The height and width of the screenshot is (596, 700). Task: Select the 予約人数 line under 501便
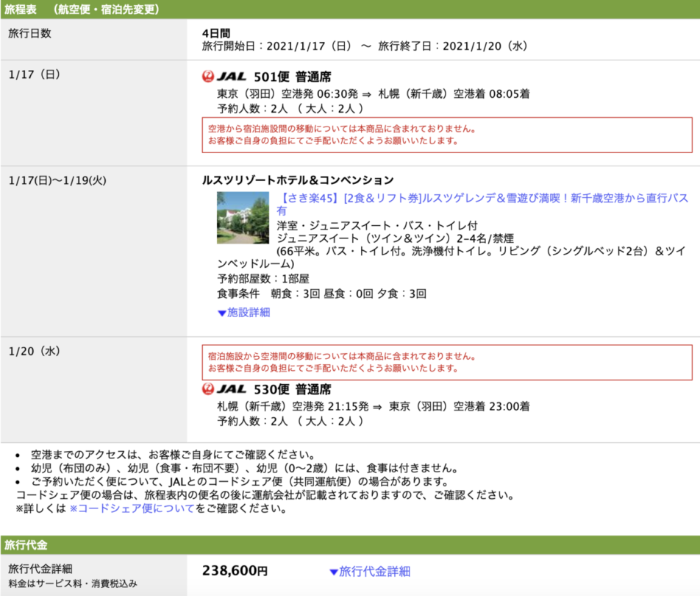click(x=290, y=109)
